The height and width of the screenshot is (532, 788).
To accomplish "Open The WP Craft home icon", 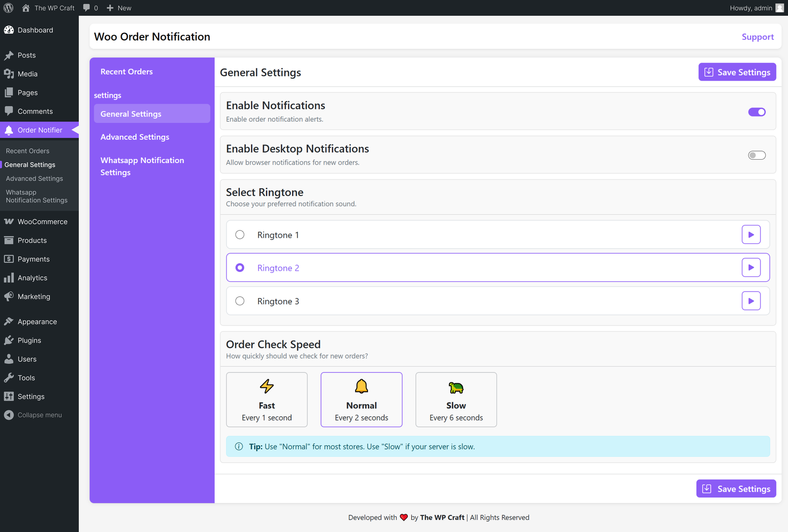I will (x=26, y=8).
